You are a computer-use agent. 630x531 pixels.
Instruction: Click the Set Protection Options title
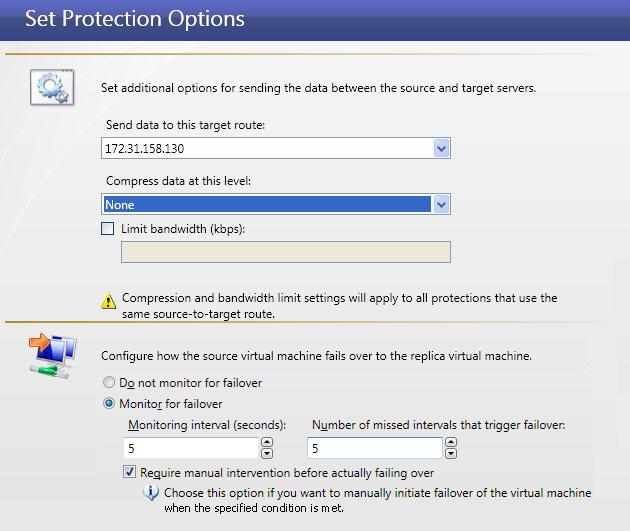point(134,19)
